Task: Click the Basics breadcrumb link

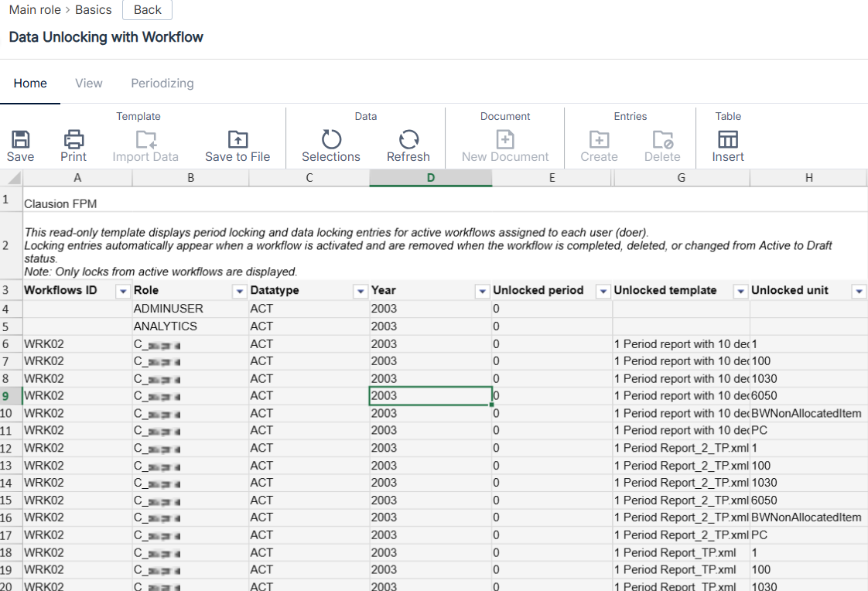Action: 93,10
